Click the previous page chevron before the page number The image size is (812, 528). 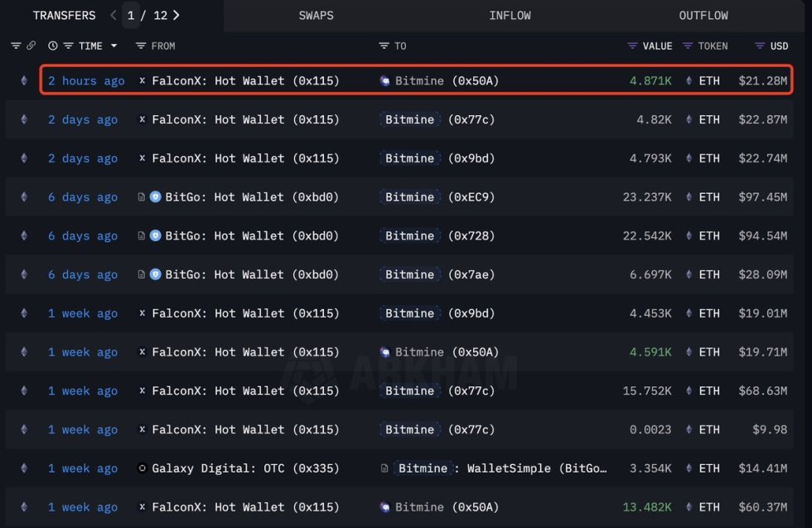click(113, 15)
